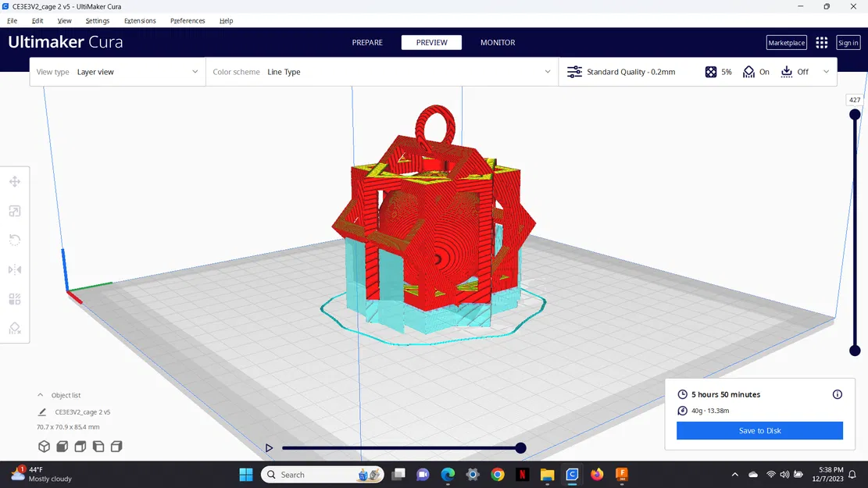Select the Rotate tool in sidebar
Image resolution: width=868 pixels, height=488 pixels.
pyautogui.click(x=15, y=240)
